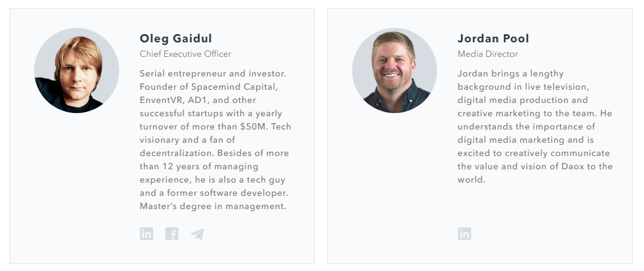Click the Jordan Pool name heading
Viewport: 644px width, 271px height.
[493, 39]
